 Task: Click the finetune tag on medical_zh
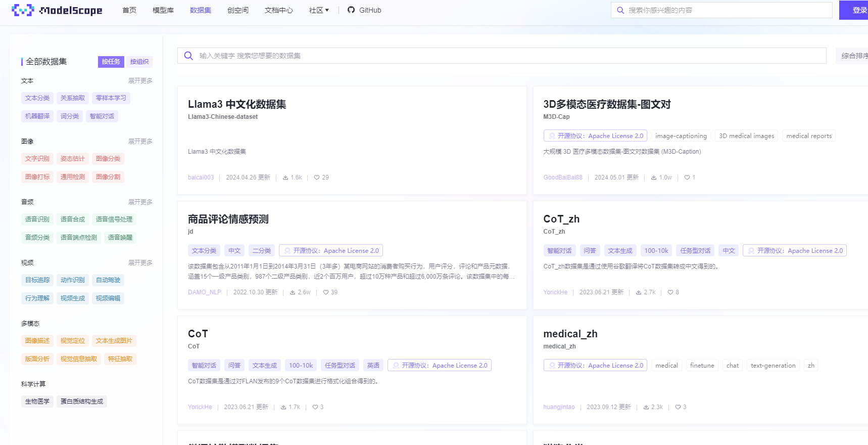coord(702,366)
